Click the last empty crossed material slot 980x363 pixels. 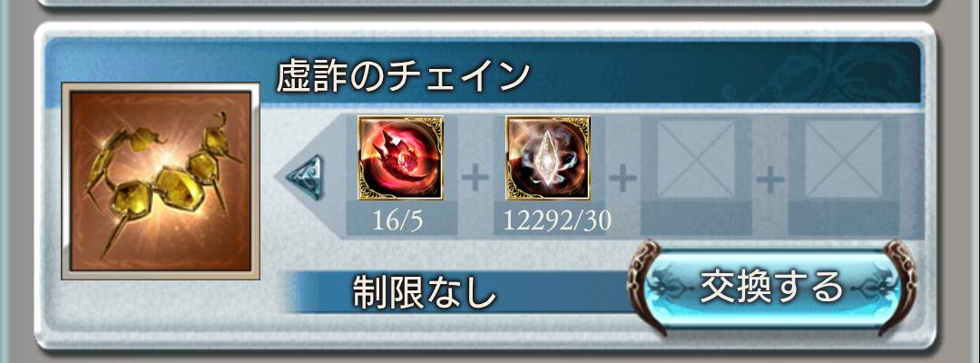[x=844, y=159]
